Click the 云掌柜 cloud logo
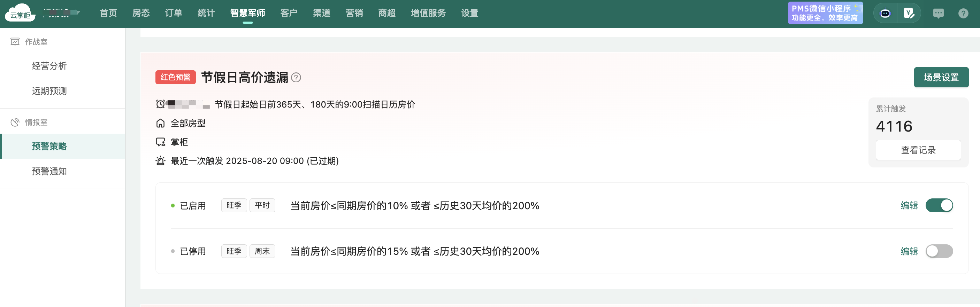This screenshot has height=307, width=980. tap(20, 13)
